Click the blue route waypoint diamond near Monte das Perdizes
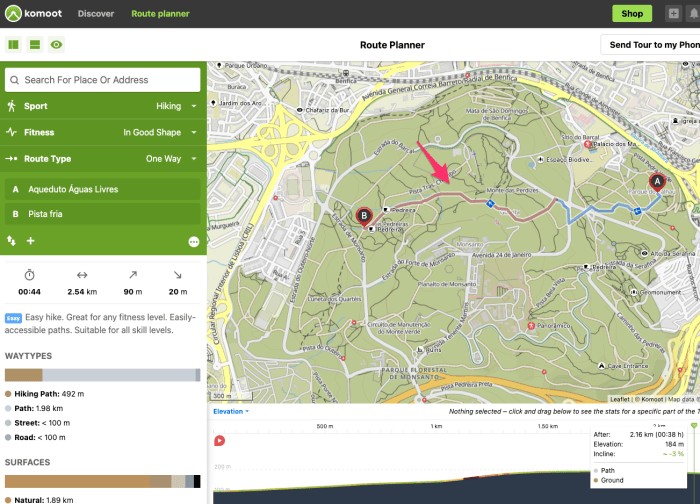 pos(490,204)
